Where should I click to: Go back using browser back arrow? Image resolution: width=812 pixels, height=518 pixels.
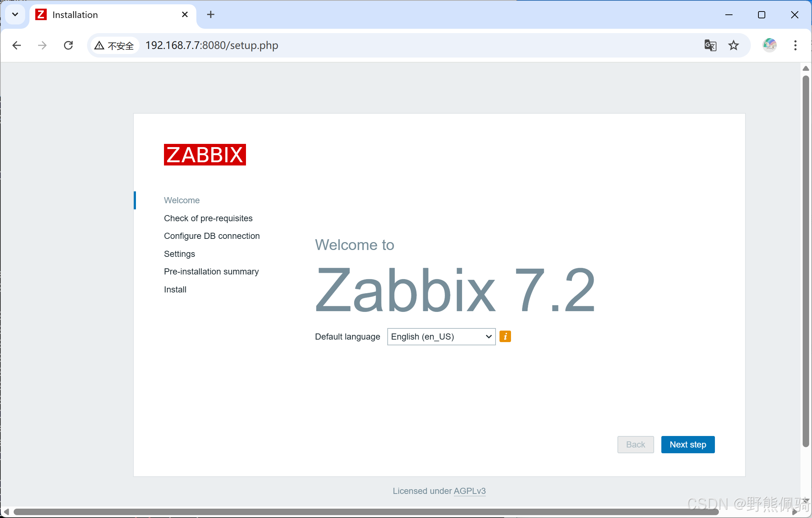[x=17, y=45]
